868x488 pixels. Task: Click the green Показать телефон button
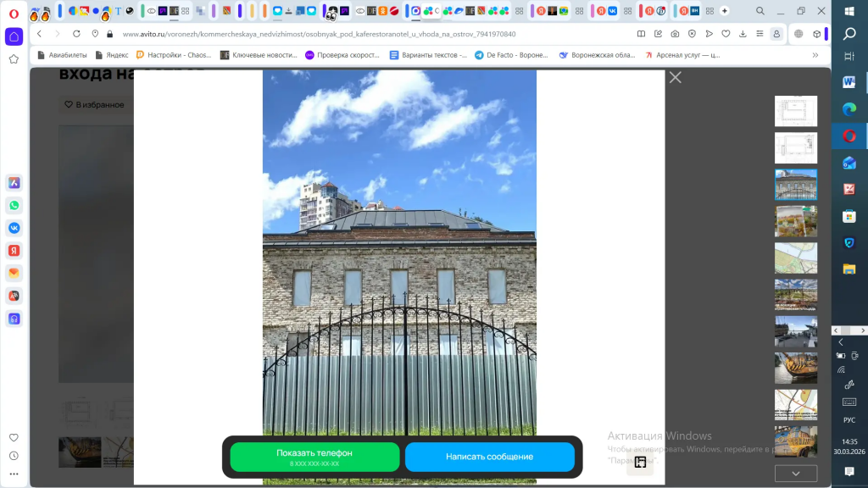(x=314, y=457)
